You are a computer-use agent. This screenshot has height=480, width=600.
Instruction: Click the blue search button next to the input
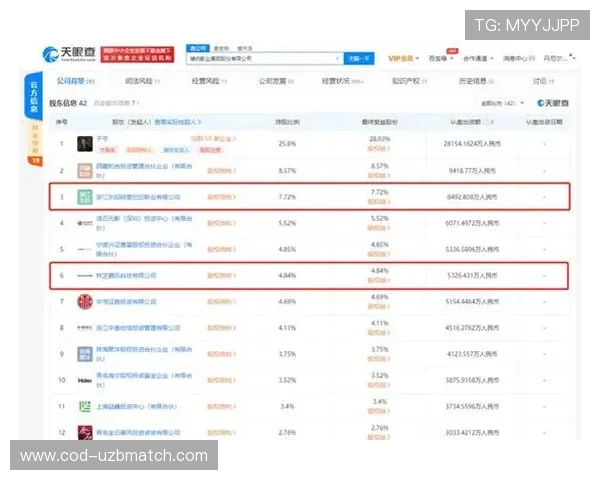click(x=359, y=58)
